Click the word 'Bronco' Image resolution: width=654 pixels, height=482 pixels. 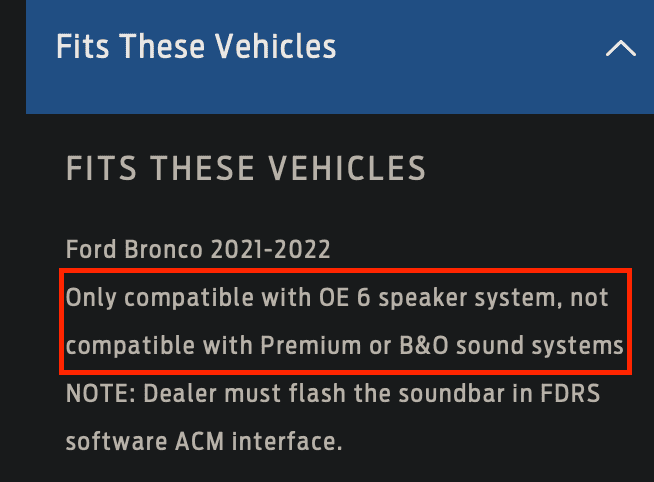[x=163, y=249]
